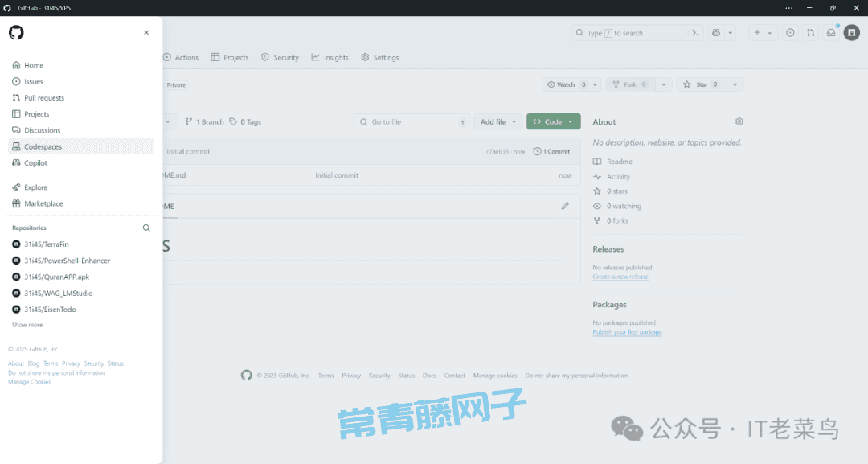The image size is (868, 464).
Task: Click the Type / to search field
Action: (630, 33)
